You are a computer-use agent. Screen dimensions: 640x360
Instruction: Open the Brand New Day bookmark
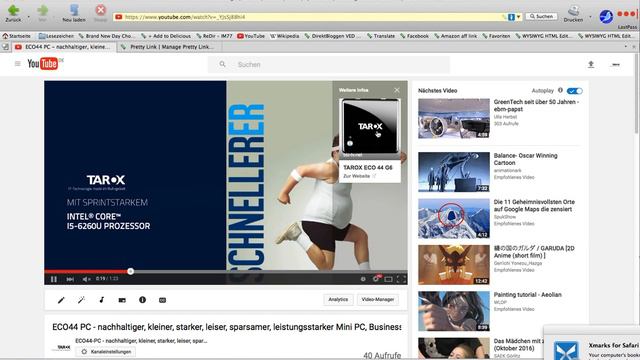[106, 36]
